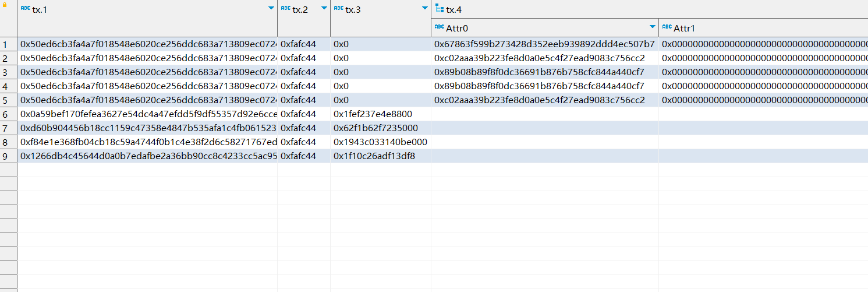Click tx.3 cell with value 0x1943c033140be000
Viewport: 868px width, 292px height.
pos(380,142)
